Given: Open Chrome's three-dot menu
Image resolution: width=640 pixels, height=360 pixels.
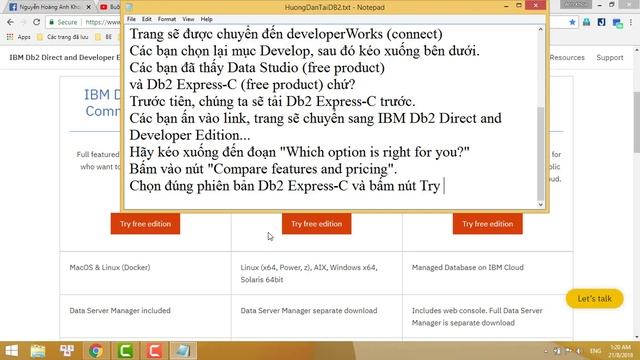Looking at the screenshot, I should point(631,22).
